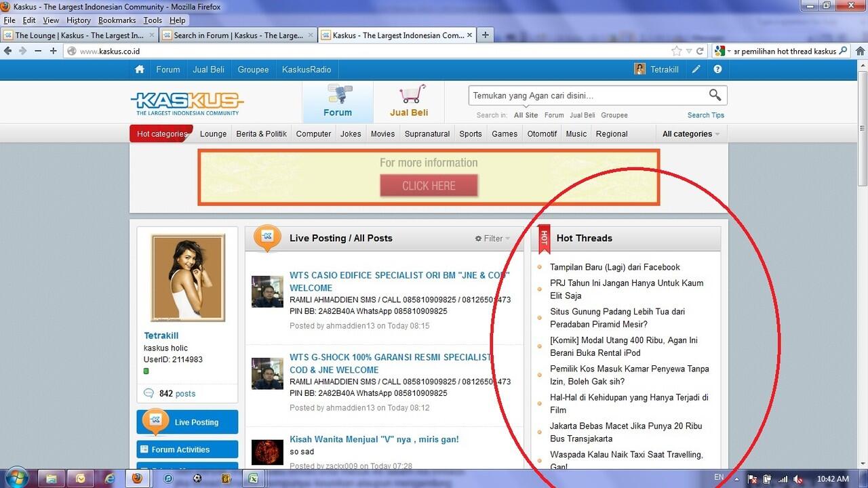Screen dimensions: 868x488
Task: Expand the All categories dropdown
Action: [x=690, y=134]
